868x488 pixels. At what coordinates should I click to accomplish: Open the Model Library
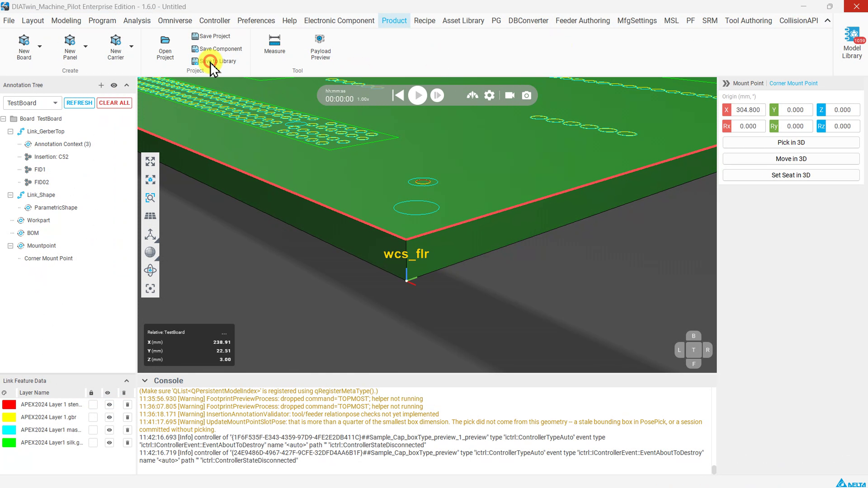852,43
